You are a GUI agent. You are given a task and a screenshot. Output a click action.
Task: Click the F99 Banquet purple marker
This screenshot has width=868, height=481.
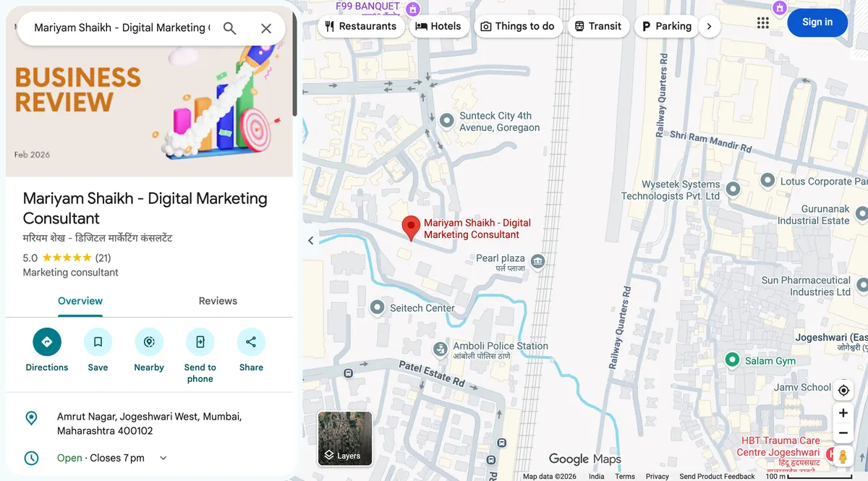click(x=412, y=9)
